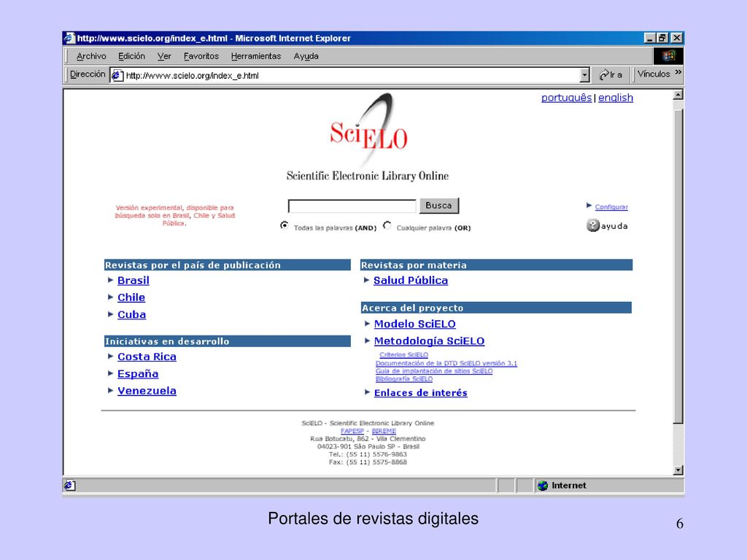This screenshot has width=747, height=560.
Task: Open the Metodología SciELO link
Action: point(429,341)
